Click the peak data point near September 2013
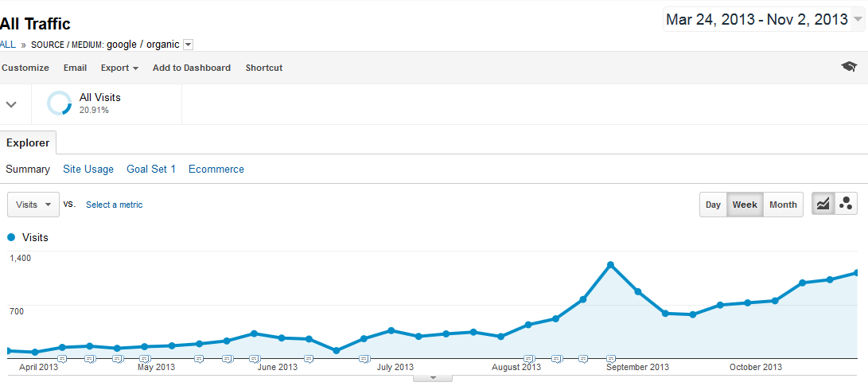The image size is (868, 390). click(x=610, y=265)
